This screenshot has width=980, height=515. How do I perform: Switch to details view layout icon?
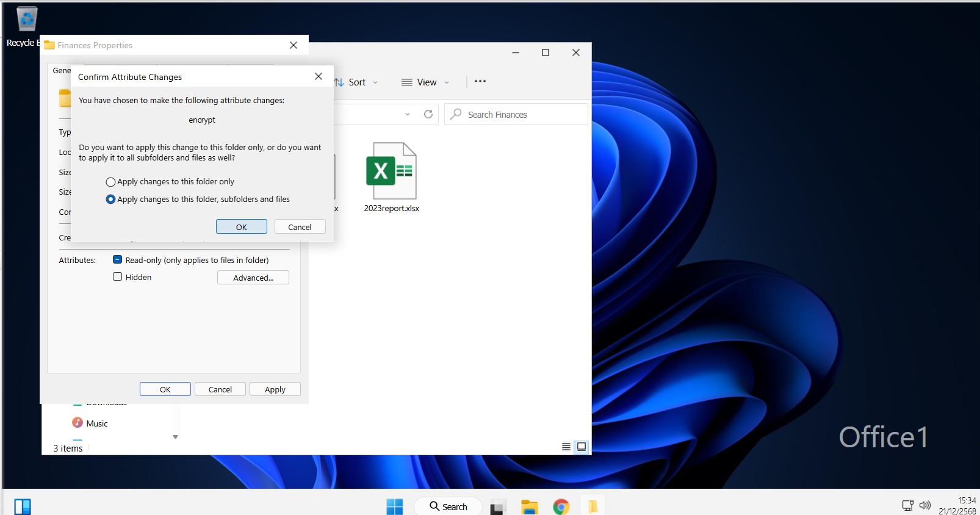coord(566,447)
